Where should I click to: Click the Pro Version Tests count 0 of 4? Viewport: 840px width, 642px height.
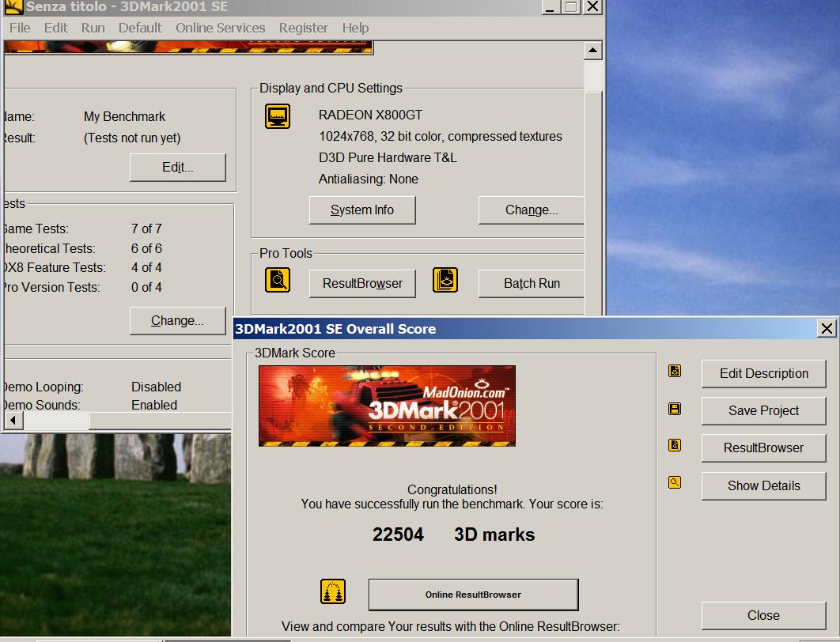(x=146, y=288)
